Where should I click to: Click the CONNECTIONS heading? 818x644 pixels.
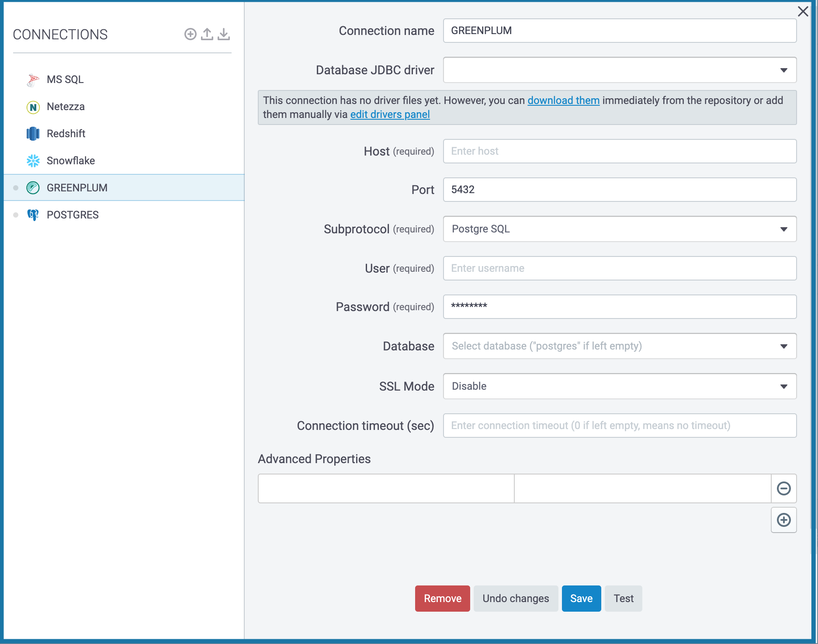pos(60,35)
